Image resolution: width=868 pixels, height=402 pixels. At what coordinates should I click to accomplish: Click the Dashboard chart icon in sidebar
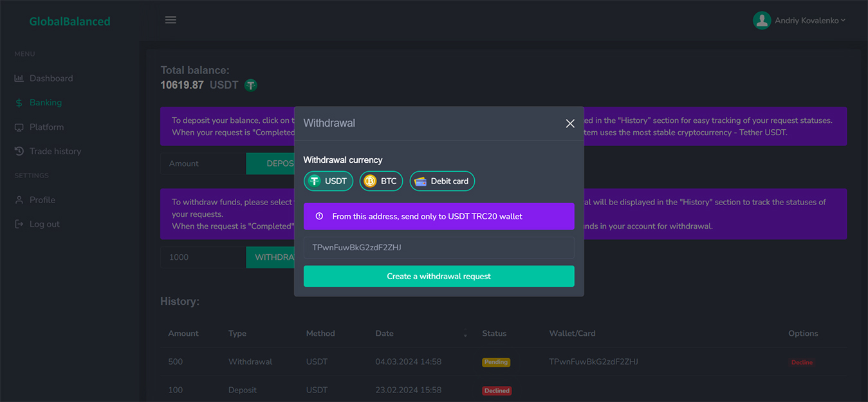click(19, 78)
